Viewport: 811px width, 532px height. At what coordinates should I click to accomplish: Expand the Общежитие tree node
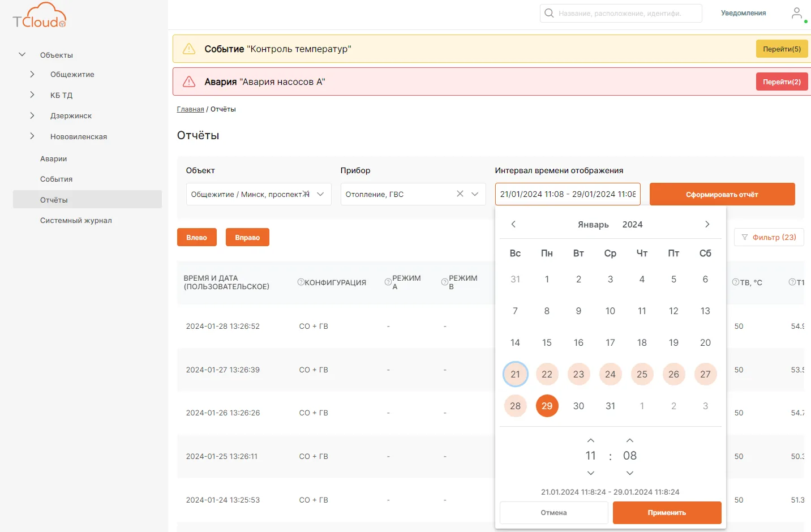(x=32, y=74)
